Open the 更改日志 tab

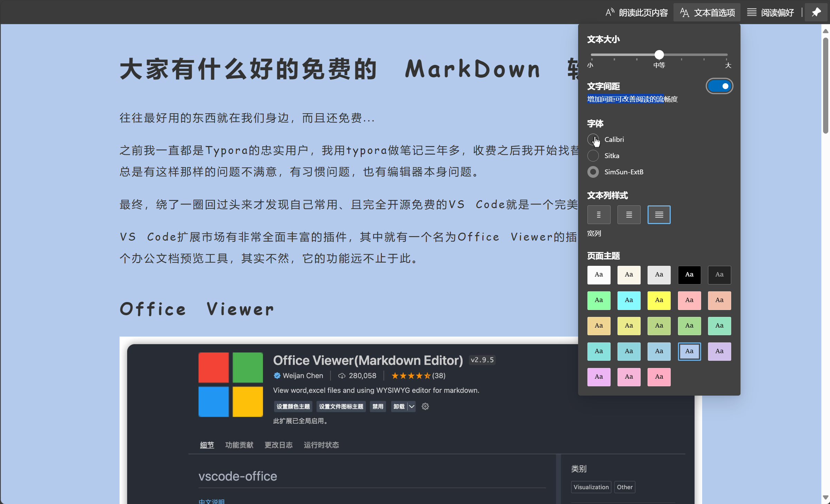pyautogui.click(x=279, y=445)
